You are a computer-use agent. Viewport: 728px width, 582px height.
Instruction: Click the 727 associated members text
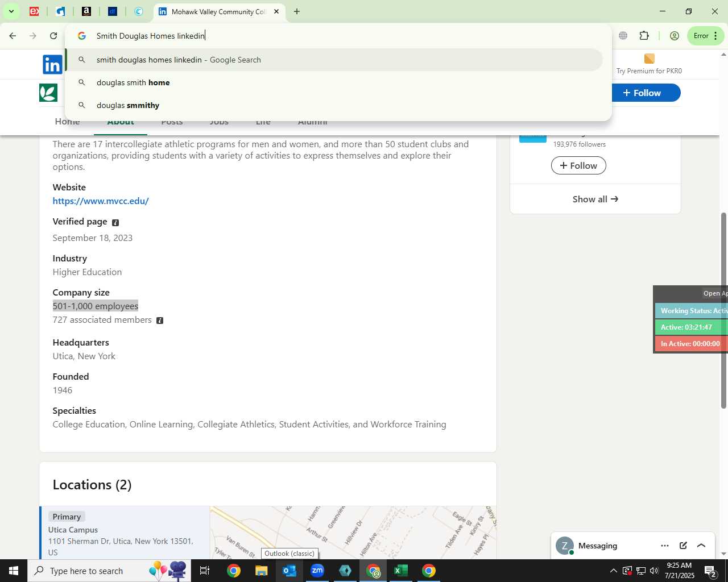point(102,320)
